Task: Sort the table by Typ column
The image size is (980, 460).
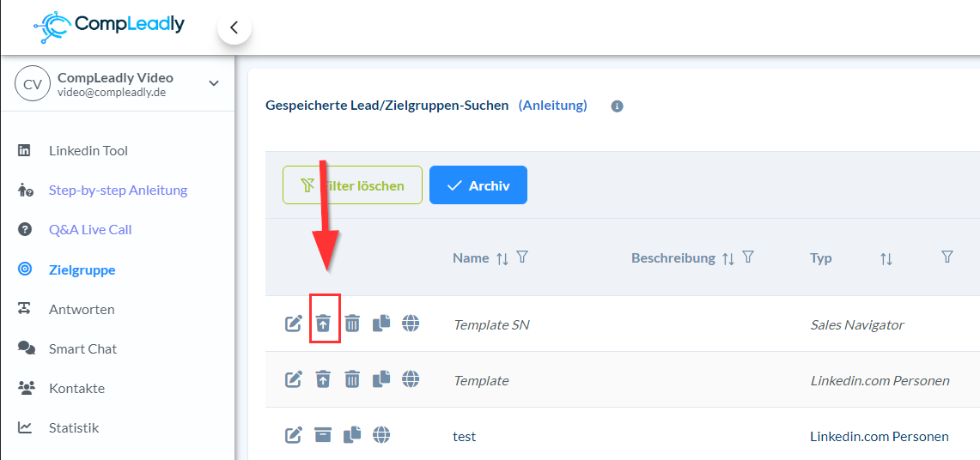Action: (886, 258)
